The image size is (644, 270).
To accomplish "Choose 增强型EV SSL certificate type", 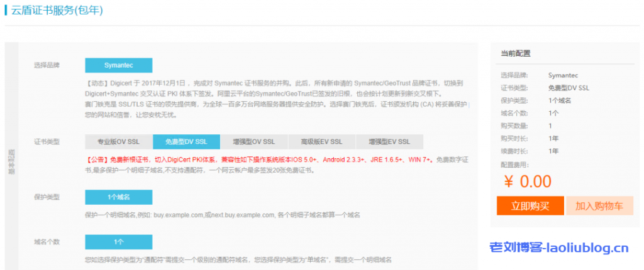I will coord(389,142).
